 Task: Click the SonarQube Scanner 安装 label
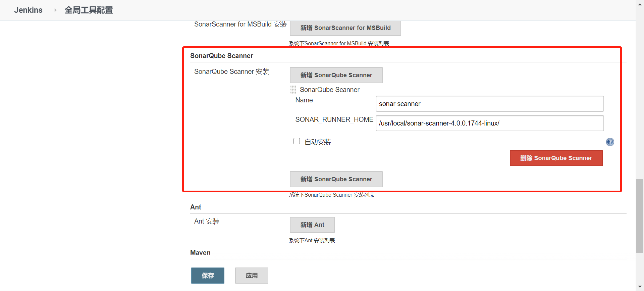point(231,71)
